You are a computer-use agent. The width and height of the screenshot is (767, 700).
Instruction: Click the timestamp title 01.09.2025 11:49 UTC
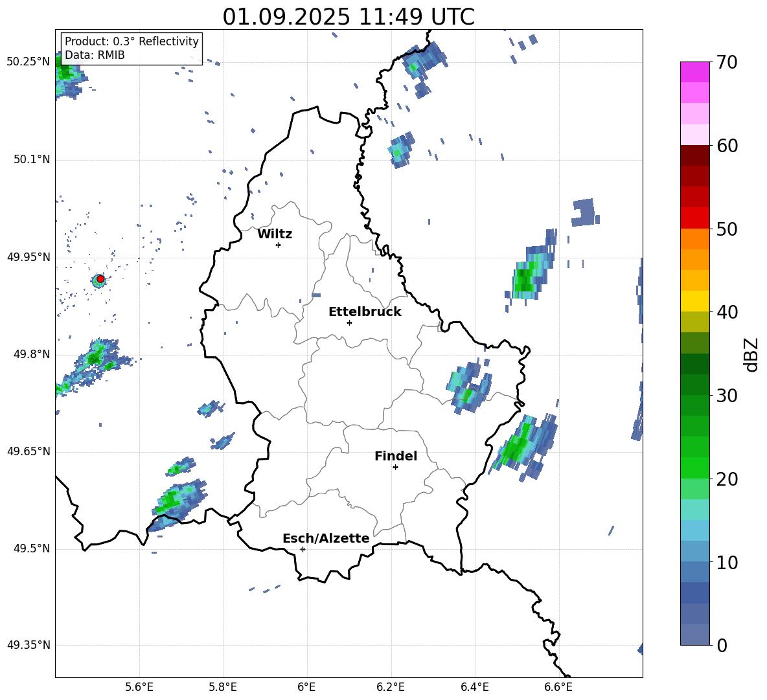349,17
